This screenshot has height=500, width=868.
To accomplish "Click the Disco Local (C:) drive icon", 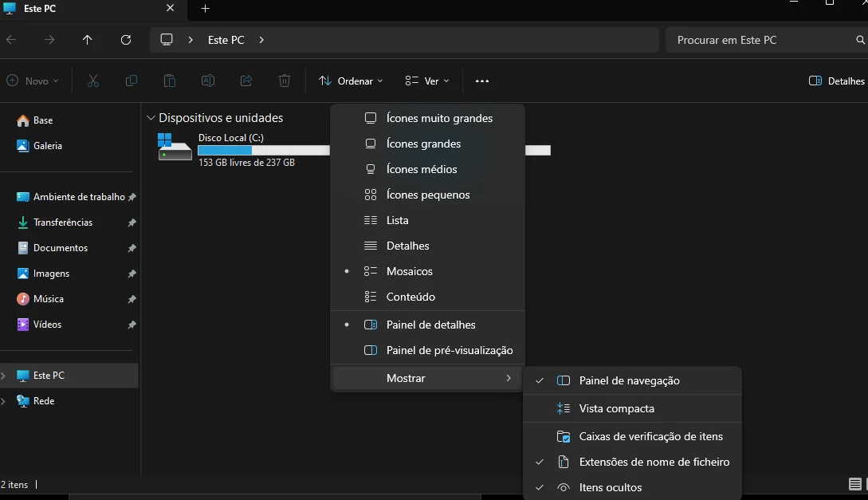I will (x=175, y=147).
